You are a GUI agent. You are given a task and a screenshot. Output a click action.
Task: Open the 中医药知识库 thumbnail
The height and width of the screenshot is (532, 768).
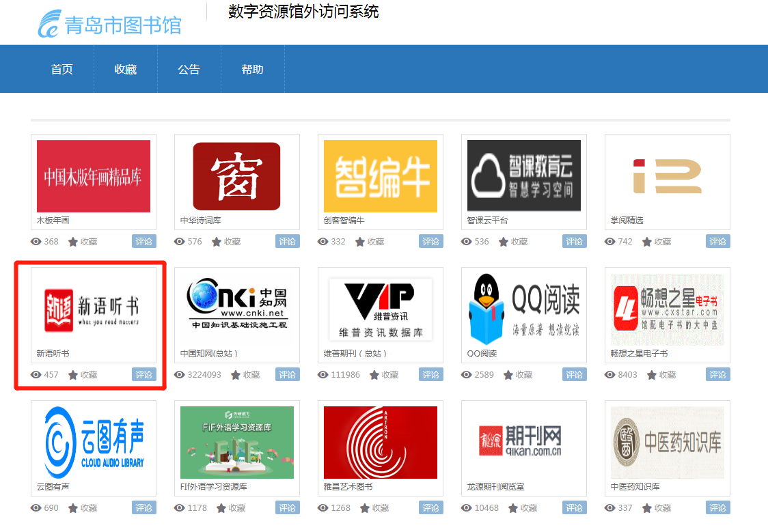[x=667, y=443]
